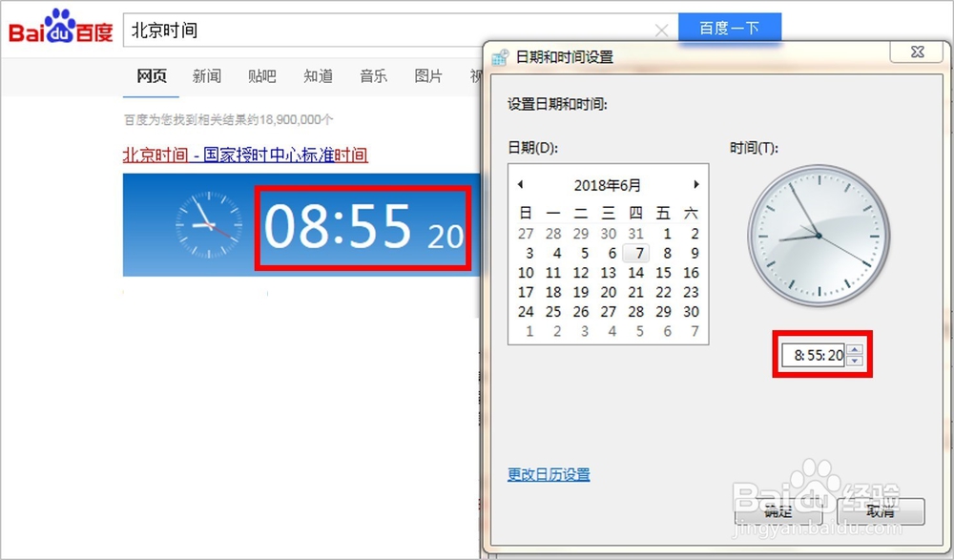Image resolution: width=954 pixels, height=560 pixels.
Task: Go to next month in the calendar
Action: (696, 184)
